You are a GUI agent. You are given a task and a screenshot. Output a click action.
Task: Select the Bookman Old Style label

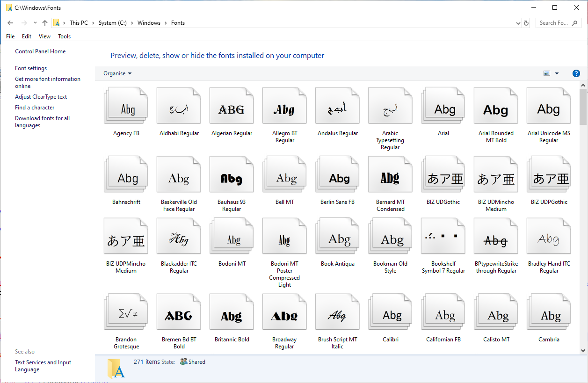(x=390, y=267)
